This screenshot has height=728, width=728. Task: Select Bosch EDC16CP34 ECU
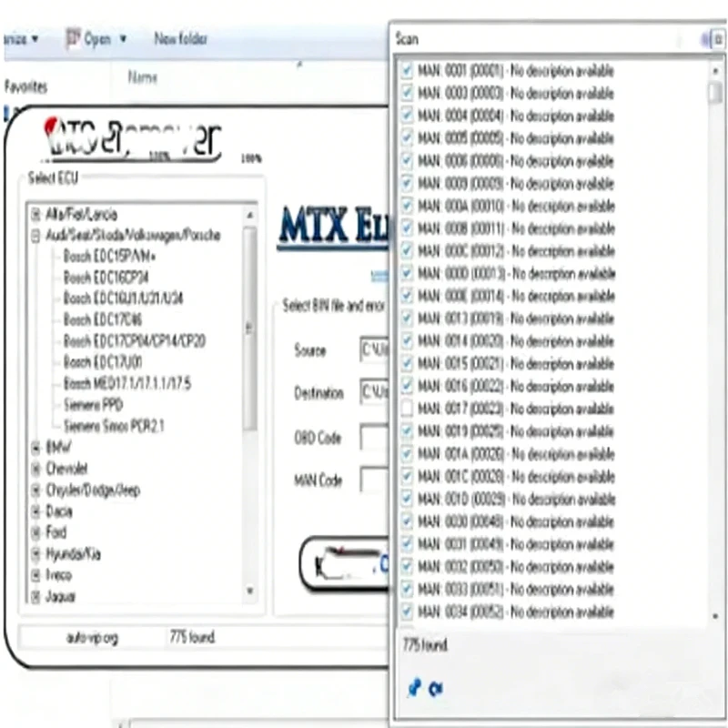(x=106, y=278)
